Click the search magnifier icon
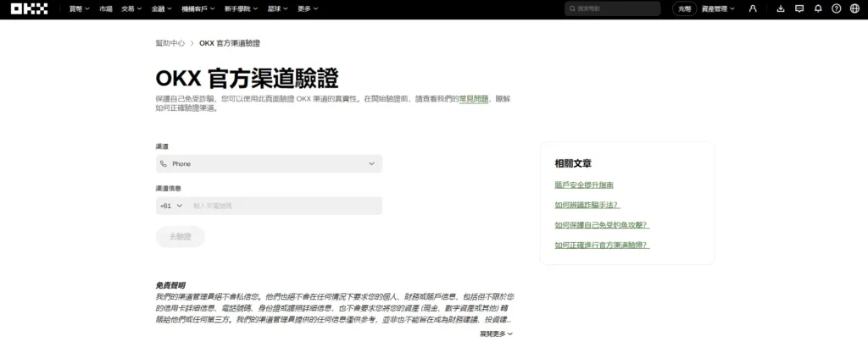 click(572, 8)
